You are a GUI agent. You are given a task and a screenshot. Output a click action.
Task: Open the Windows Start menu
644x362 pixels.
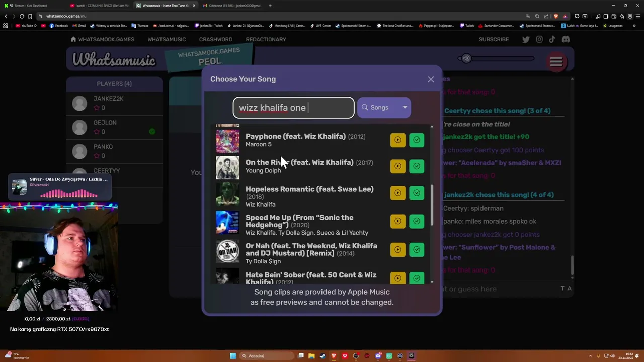click(x=233, y=356)
